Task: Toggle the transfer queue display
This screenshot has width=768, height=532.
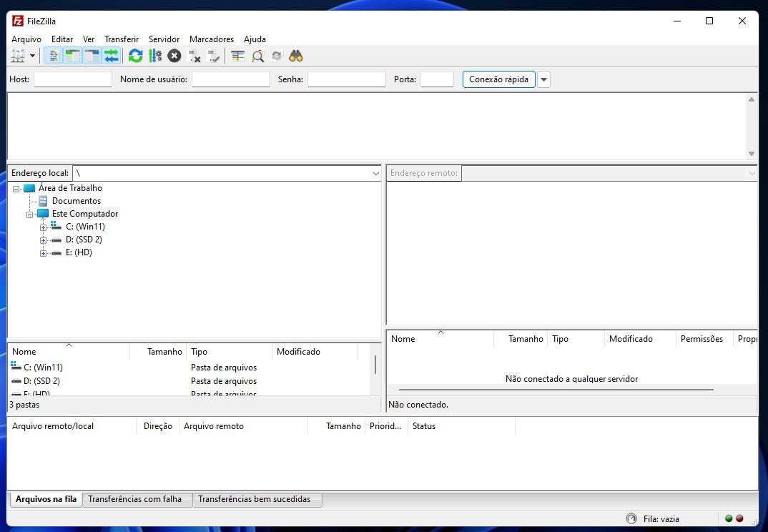Action: 111,56
